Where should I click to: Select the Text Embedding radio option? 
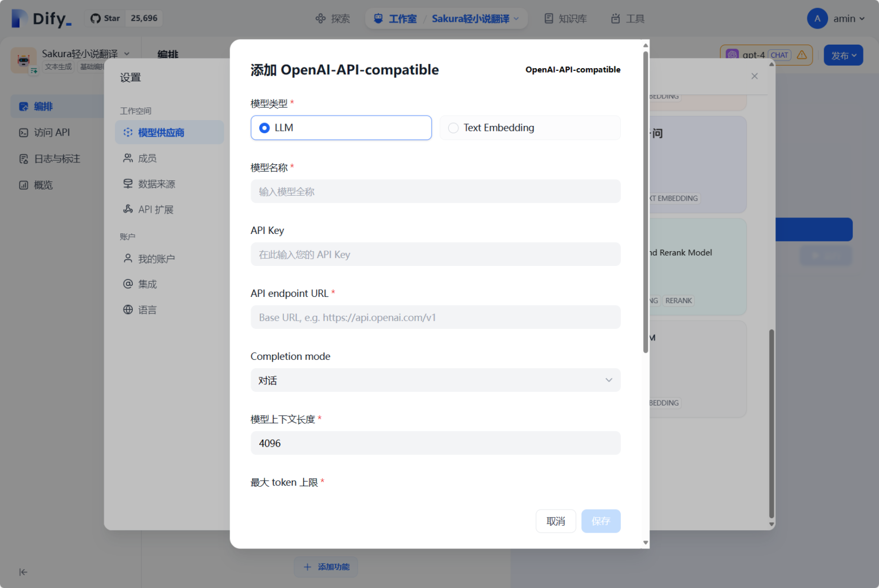click(453, 128)
